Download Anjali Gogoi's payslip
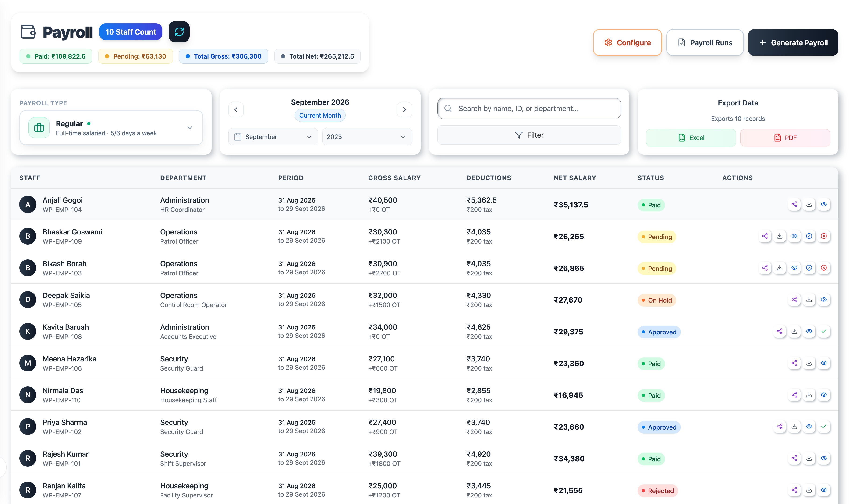 point(809,204)
